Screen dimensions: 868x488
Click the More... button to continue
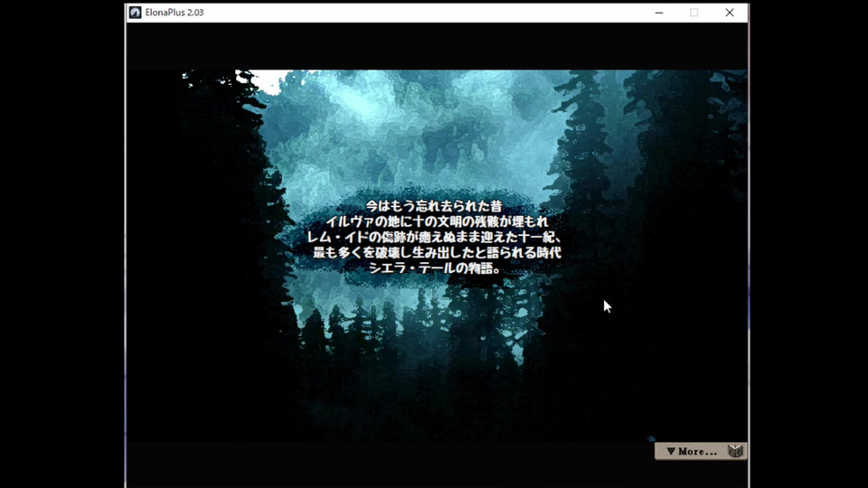[x=700, y=451]
